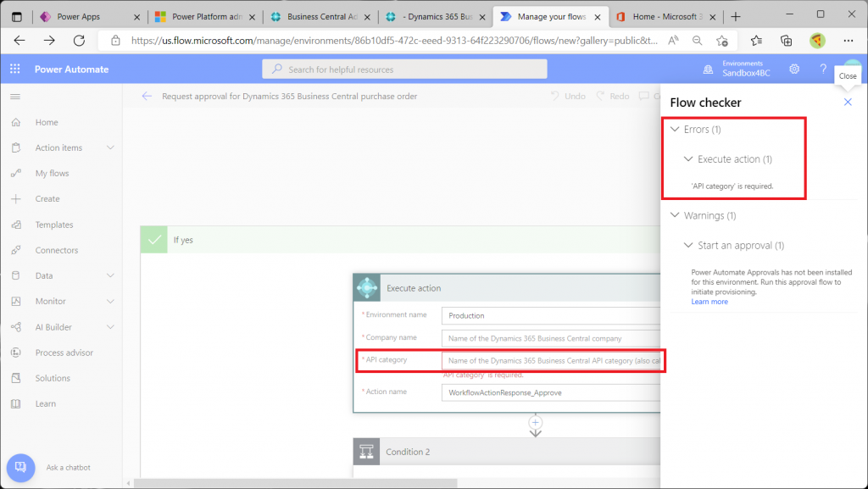Switch to the Power Apps browser tab
868x489 pixels.
point(88,17)
